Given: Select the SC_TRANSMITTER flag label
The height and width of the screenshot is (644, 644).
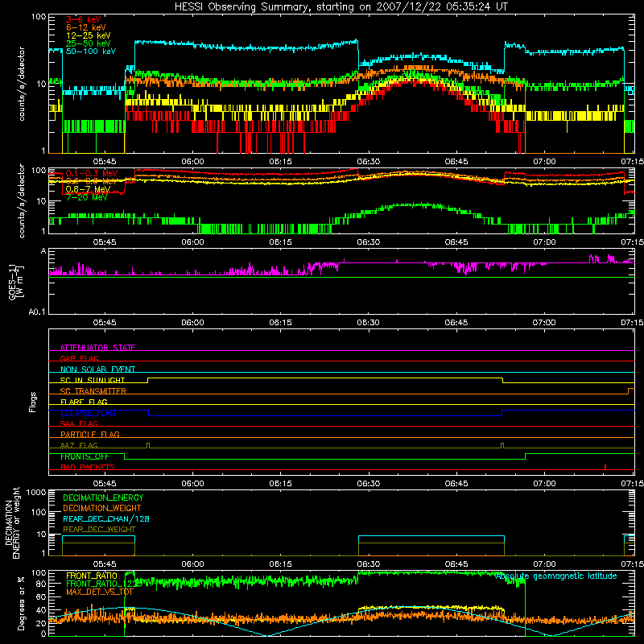Looking at the screenshot, I should tap(93, 391).
